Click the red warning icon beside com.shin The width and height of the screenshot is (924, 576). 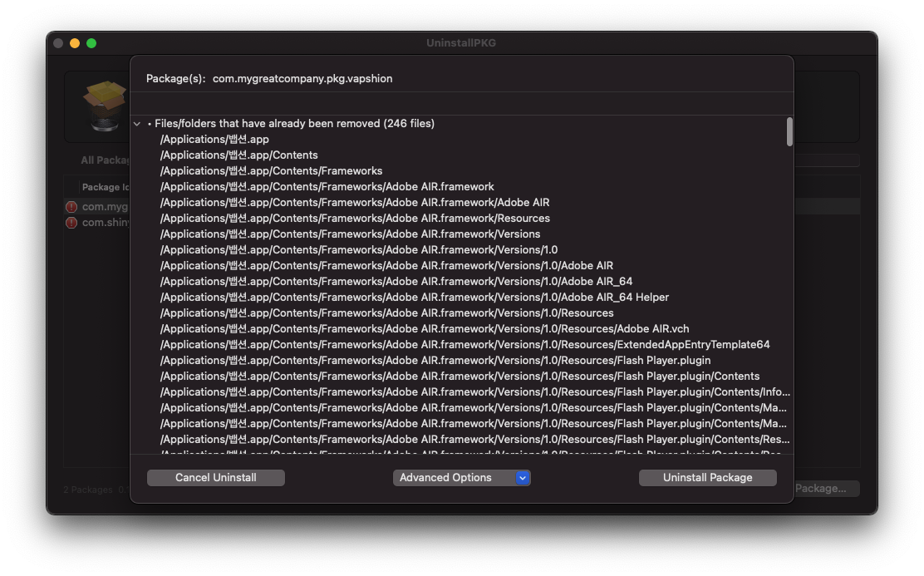coord(71,223)
